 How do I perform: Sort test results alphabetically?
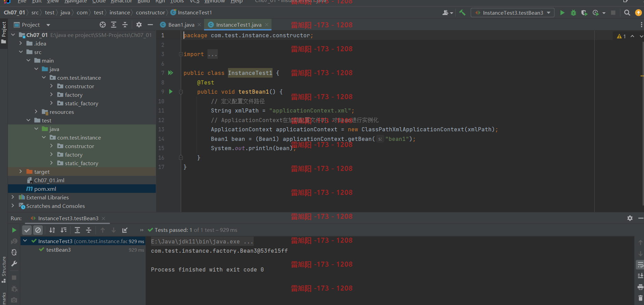click(x=52, y=230)
